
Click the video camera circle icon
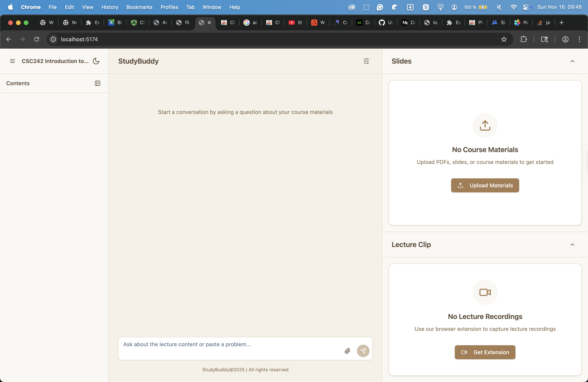485,292
